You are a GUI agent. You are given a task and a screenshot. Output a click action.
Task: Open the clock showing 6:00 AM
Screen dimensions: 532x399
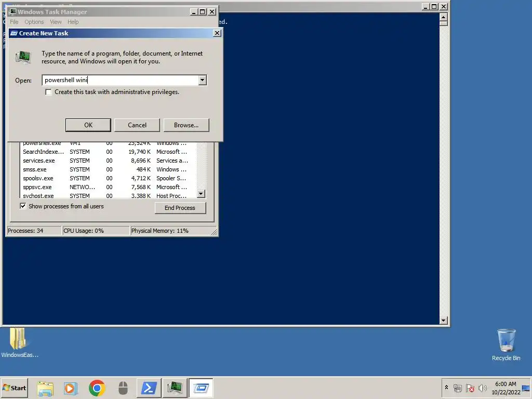click(x=506, y=388)
